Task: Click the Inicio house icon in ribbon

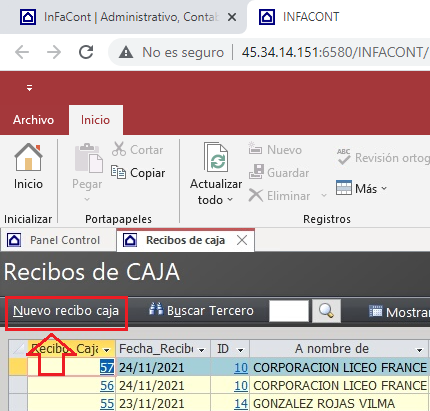Action: (28, 157)
